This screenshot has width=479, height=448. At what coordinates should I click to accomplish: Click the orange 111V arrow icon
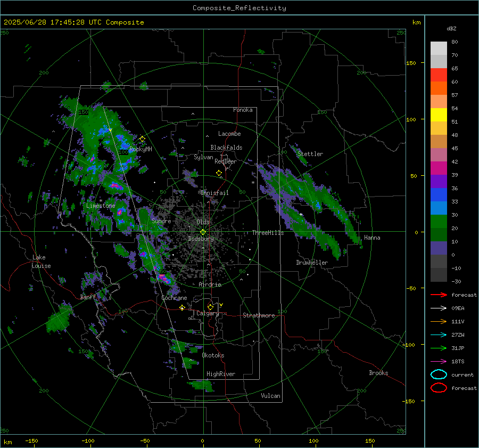point(439,321)
